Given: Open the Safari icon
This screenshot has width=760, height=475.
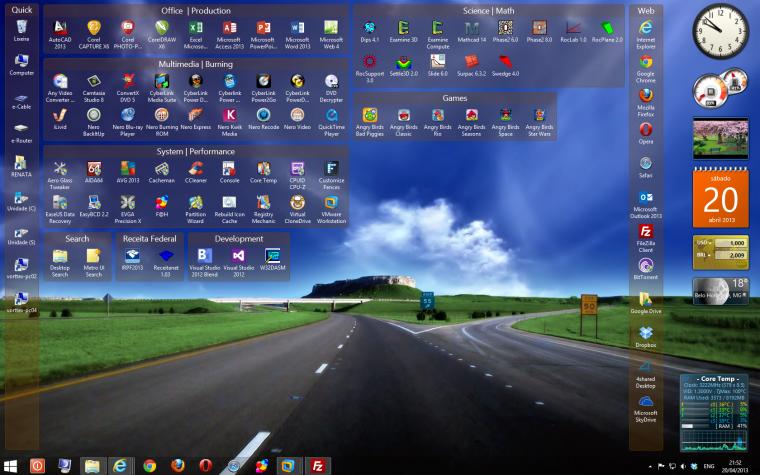Looking at the screenshot, I should click(x=646, y=167).
